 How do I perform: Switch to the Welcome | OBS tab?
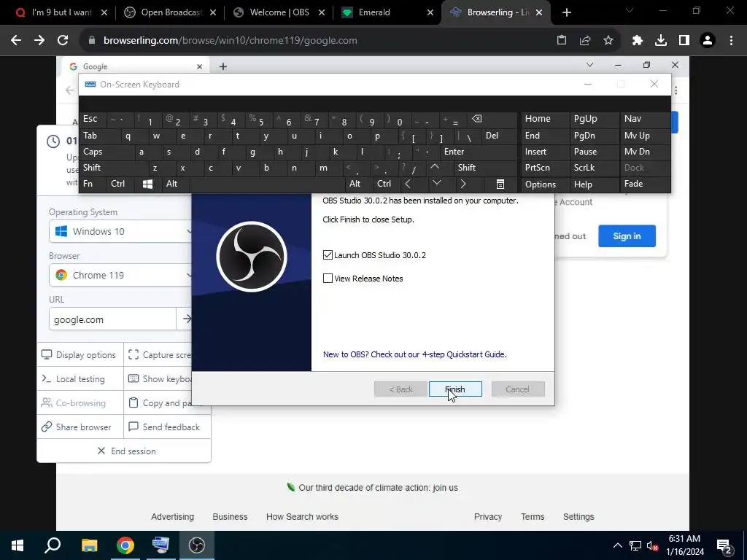coord(279,12)
